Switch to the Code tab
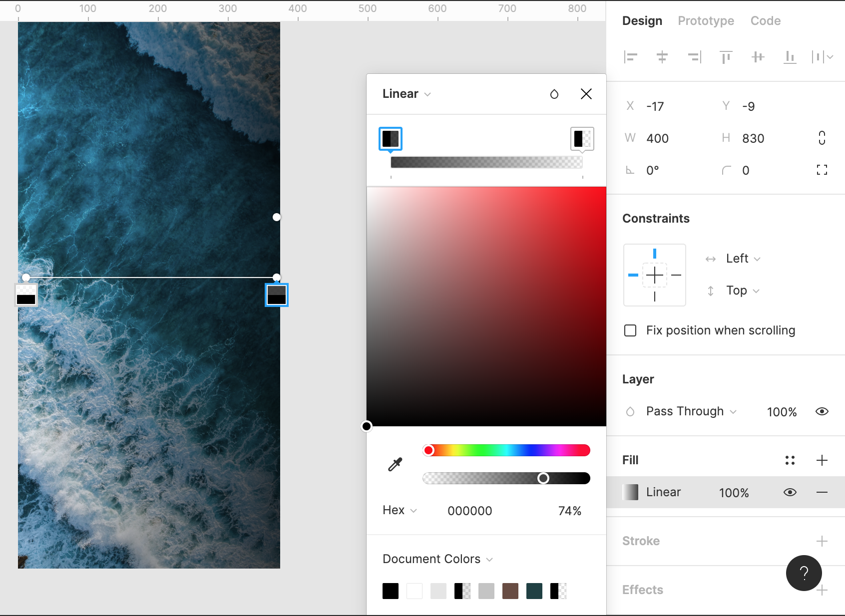The image size is (845, 616). click(x=765, y=21)
